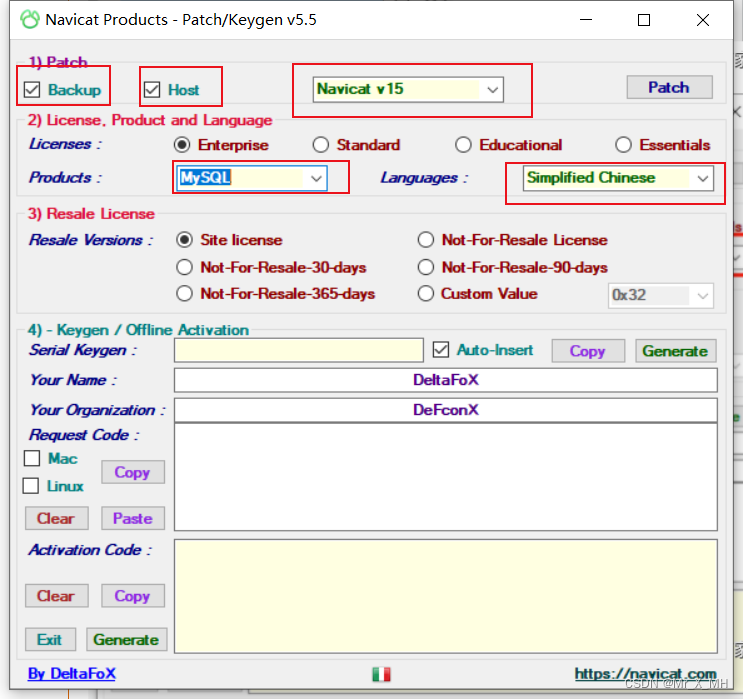Choose the Essentials license option

(x=623, y=145)
